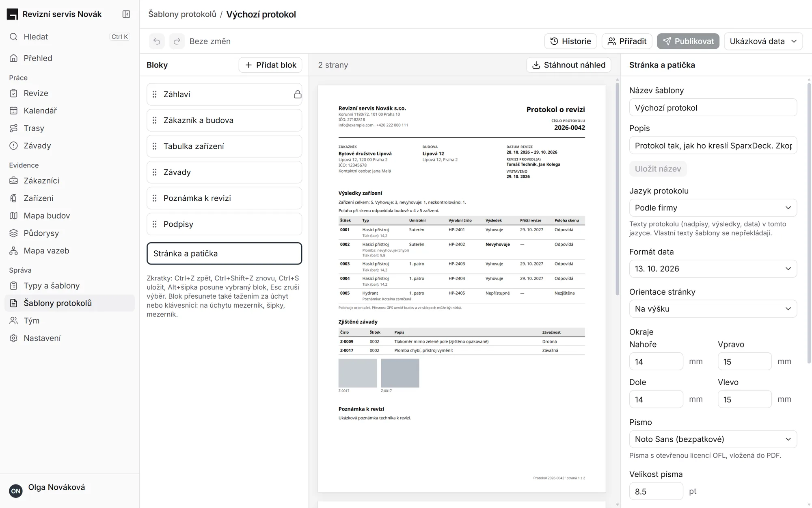The height and width of the screenshot is (508, 812).
Task: Open Nastavení in the sidebar
Action: 69,338
